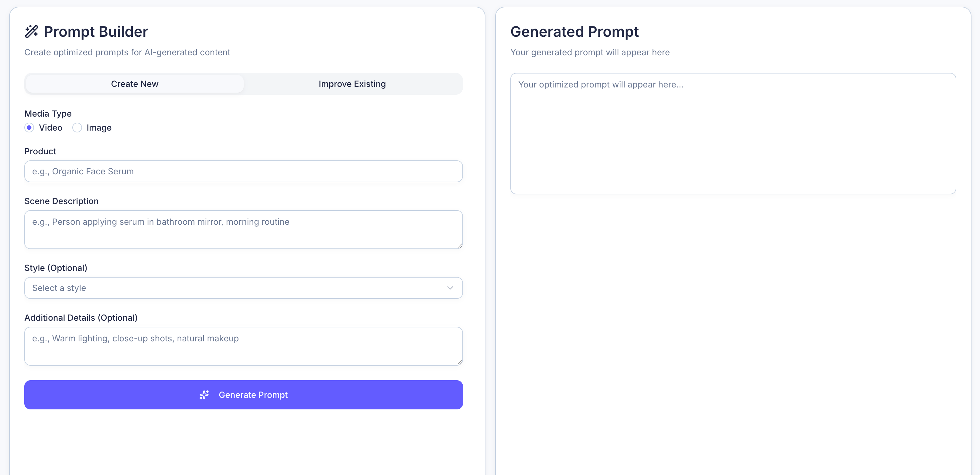
Task: Switch to the Improve Existing tab
Action: (352, 84)
